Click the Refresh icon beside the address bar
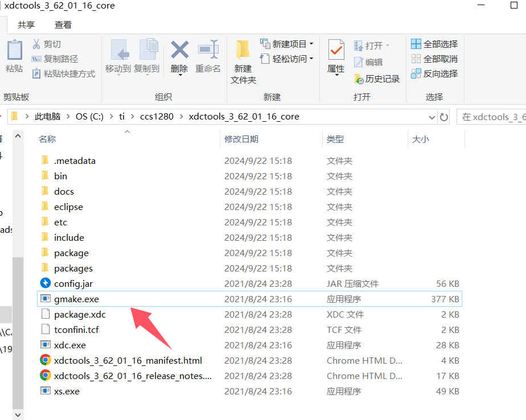 [x=444, y=117]
